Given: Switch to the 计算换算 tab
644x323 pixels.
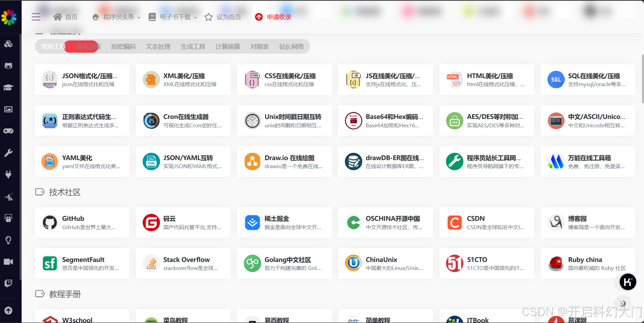Looking at the screenshot, I should pos(228,47).
